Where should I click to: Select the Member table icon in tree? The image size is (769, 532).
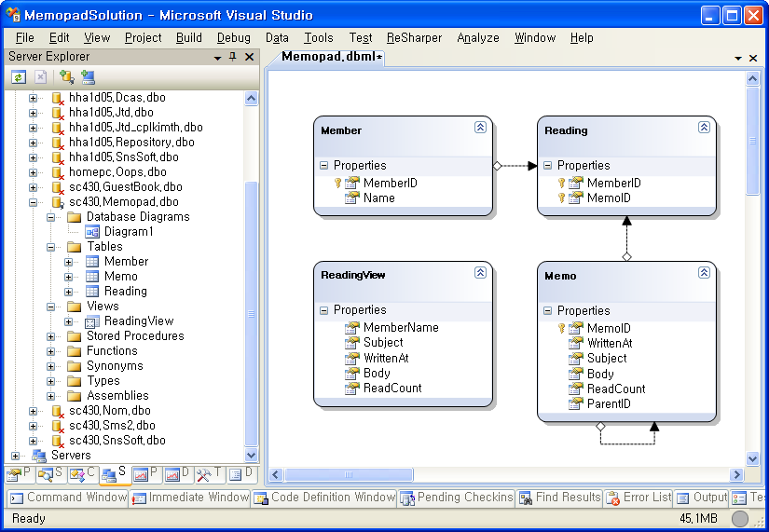coord(91,262)
